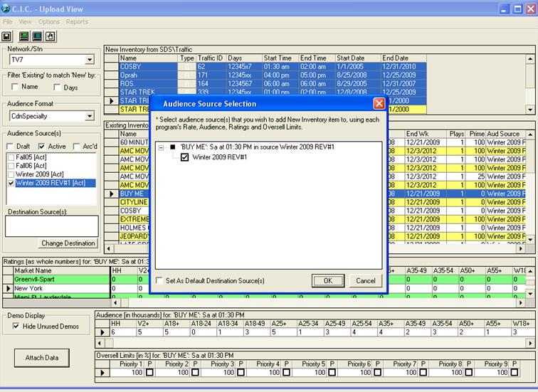The image size is (538, 392).
Task: Open the Audience Format dropdown
Action: tap(89, 116)
